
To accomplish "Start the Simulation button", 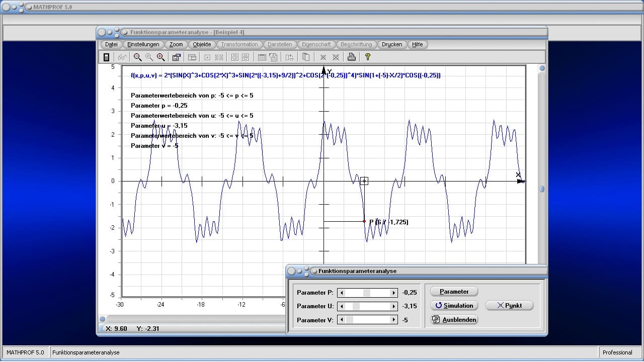I will [454, 305].
